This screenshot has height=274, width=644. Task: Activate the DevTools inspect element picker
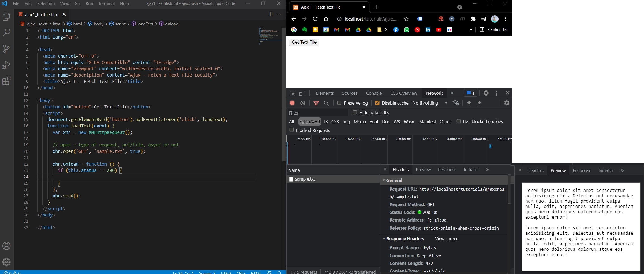point(292,93)
